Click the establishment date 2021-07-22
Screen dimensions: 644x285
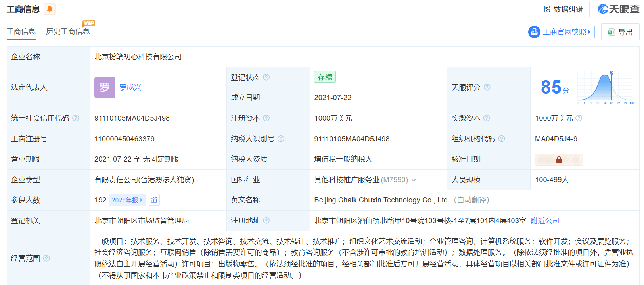pyautogui.click(x=333, y=98)
